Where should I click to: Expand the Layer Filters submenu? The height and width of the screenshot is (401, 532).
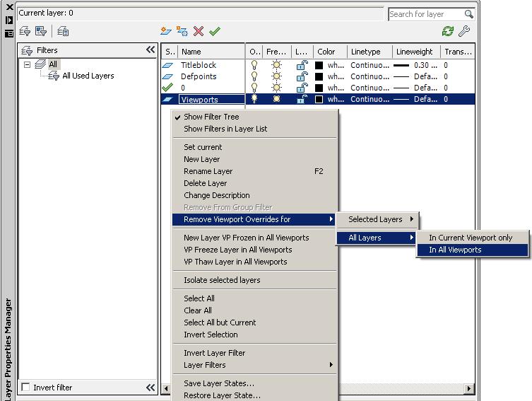point(254,365)
